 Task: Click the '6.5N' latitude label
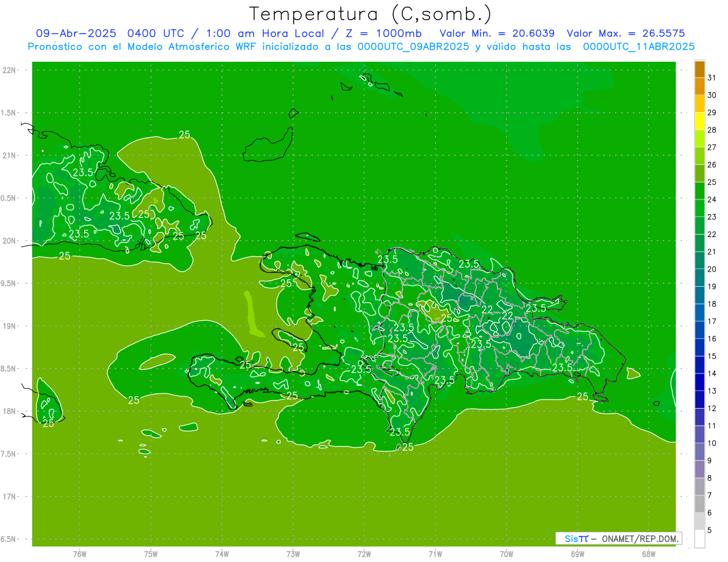pos(9,539)
